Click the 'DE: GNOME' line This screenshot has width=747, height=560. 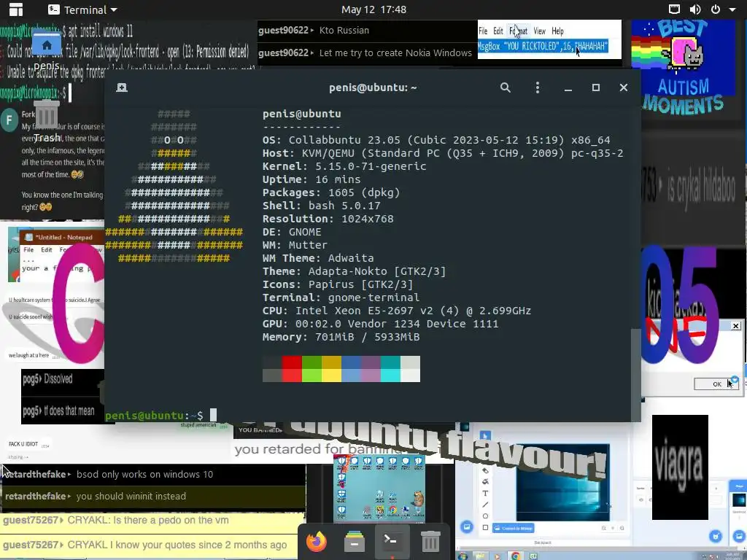(292, 232)
